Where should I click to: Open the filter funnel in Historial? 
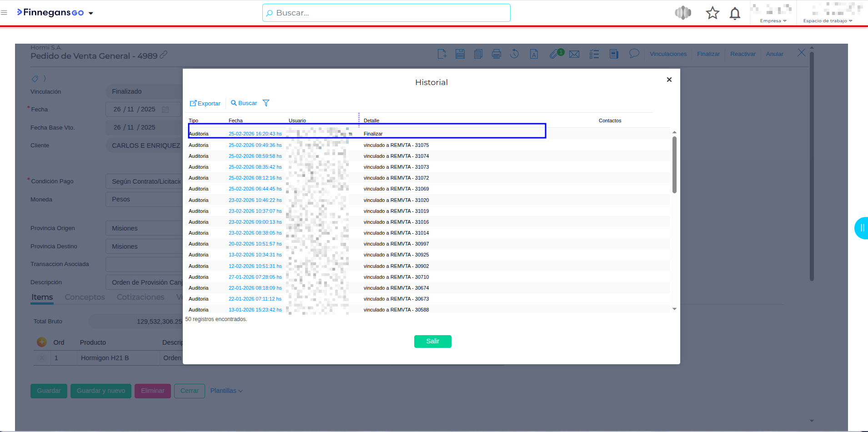click(266, 103)
